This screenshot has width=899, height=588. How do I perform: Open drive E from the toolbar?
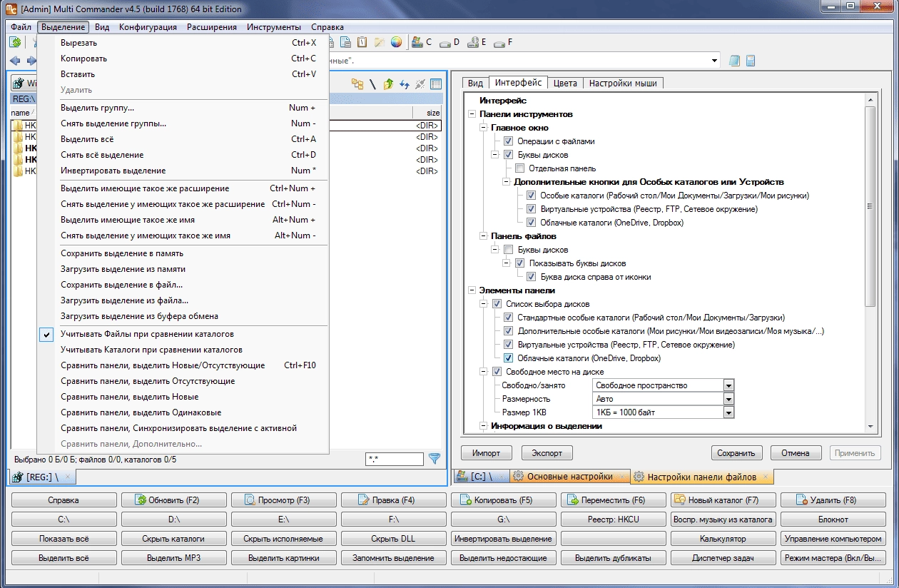pyautogui.click(x=477, y=42)
